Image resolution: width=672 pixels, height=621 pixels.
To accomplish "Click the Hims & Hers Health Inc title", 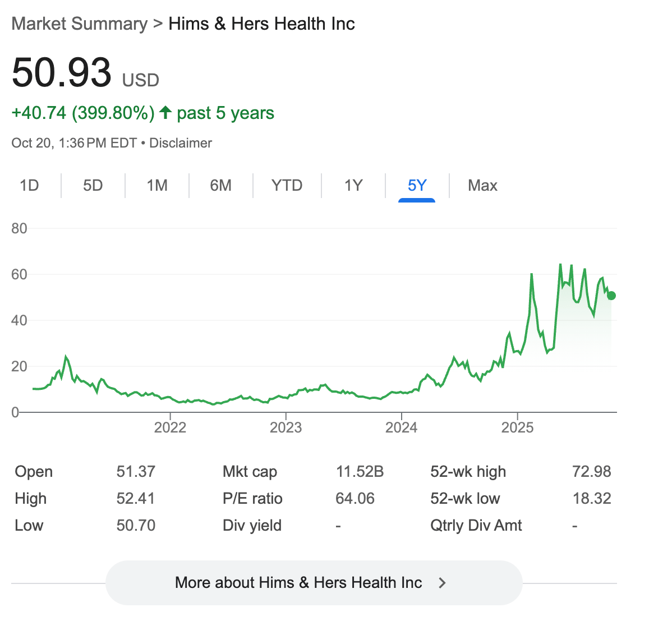I will pos(261,24).
